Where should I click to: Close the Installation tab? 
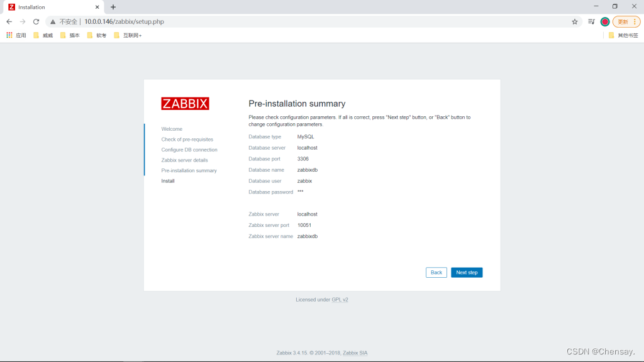(x=97, y=7)
